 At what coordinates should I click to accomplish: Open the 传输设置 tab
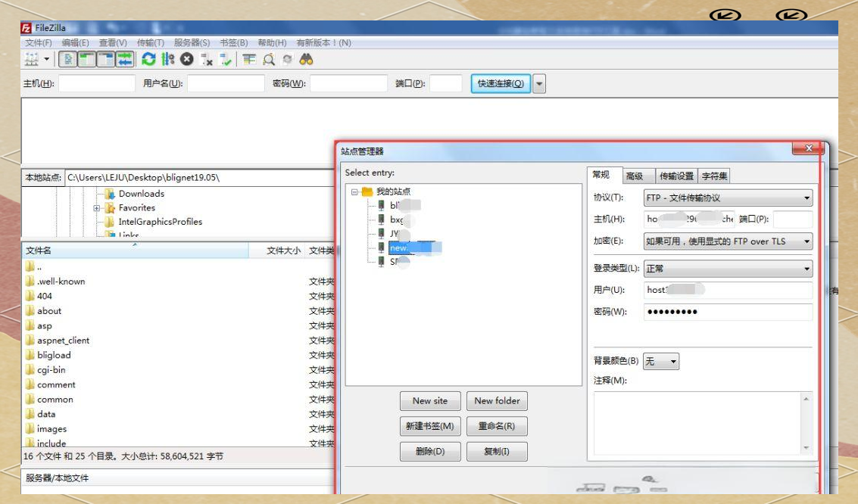[x=675, y=176]
